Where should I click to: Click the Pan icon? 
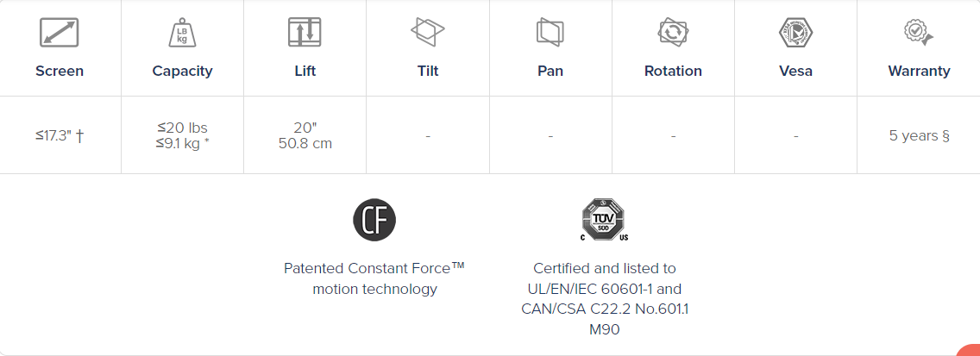[x=550, y=32]
